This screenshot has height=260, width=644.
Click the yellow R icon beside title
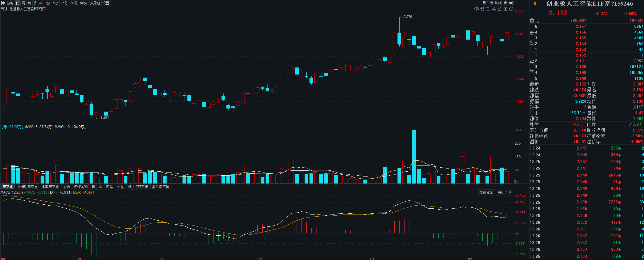(x=535, y=4)
